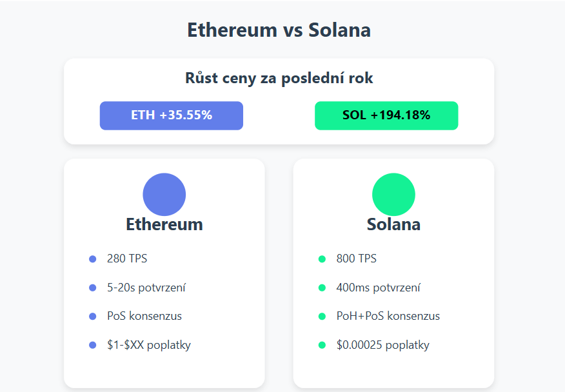565x392 pixels.
Task: Click the blue bullet beside 5-20s potvrzení
Action: pyautogui.click(x=92, y=288)
